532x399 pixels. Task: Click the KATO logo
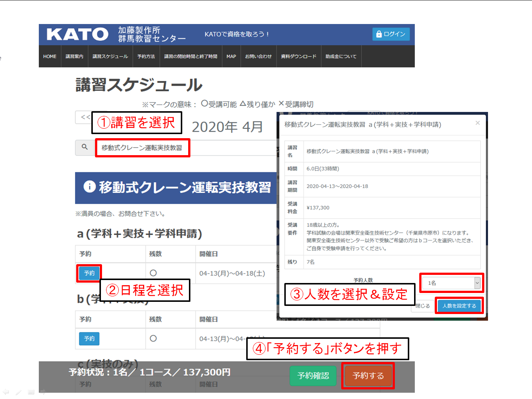[77, 34]
